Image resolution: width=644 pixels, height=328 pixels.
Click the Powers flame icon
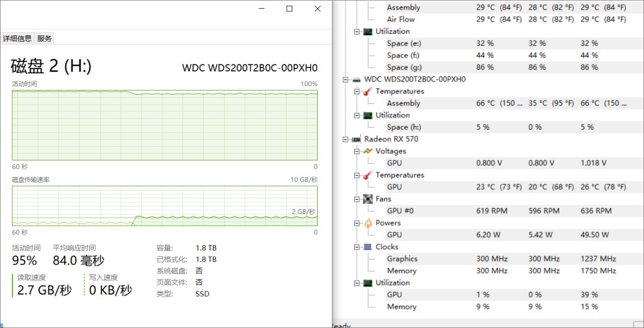[x=368, y=223]
